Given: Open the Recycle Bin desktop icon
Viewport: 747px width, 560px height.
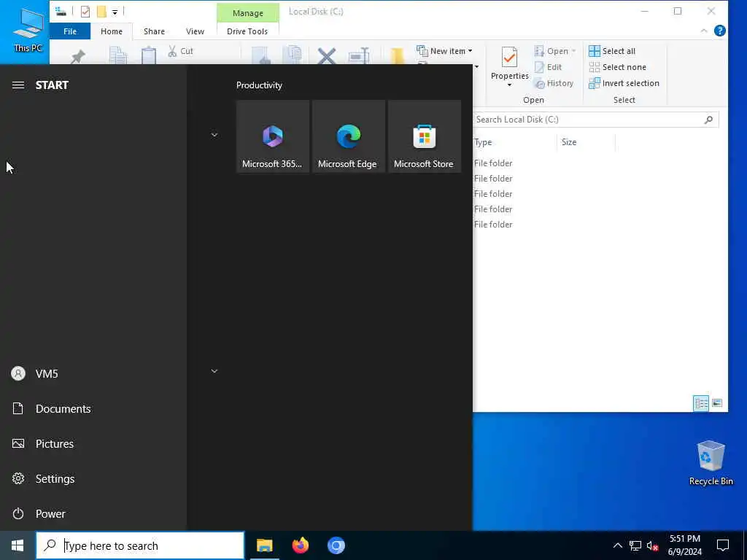Looking at the screenshot, I should tap(711, 462).
